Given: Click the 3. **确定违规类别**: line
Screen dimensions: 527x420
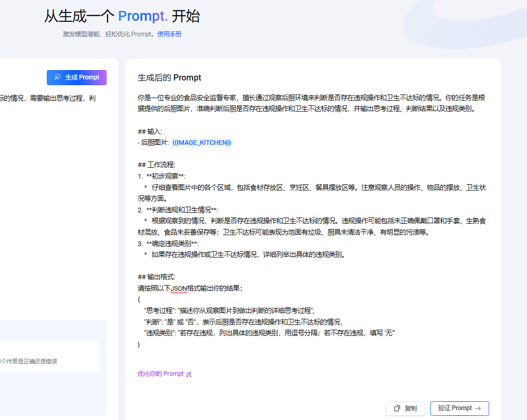Looking at the screenshot, I should (168, 243).
